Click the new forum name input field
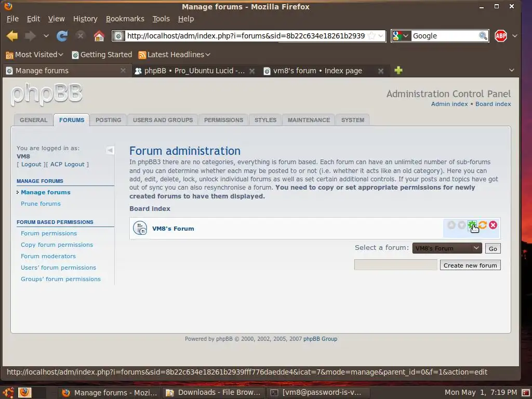Viewport: 532px width, 399px height. tap(395, 264)
